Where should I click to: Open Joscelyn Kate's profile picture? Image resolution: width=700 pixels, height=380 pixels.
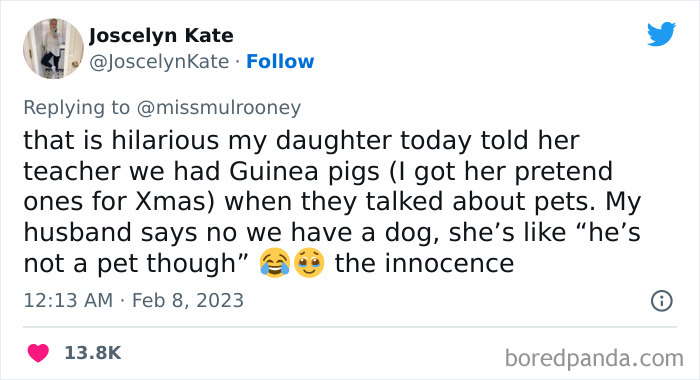pos(54,49)
